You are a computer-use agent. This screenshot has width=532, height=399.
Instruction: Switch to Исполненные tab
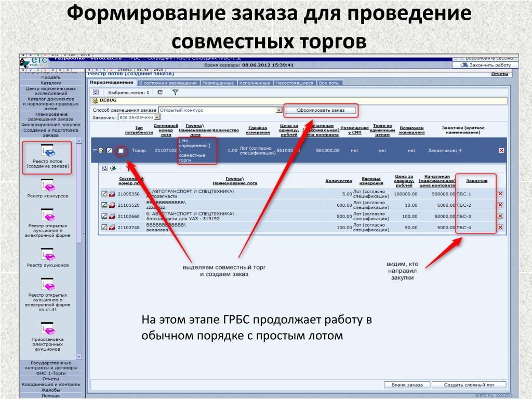click(255, 83)
